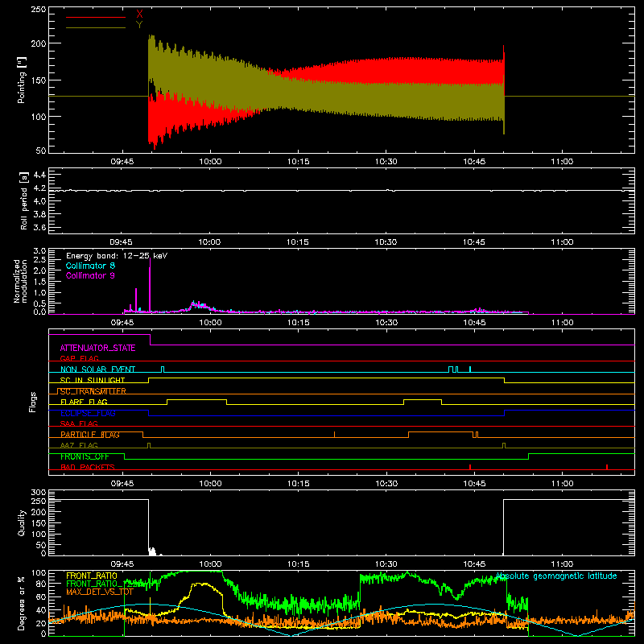This screenshot has height=644, width=644.
Task: Click the ECLIPSE_FLAG label
Action: tap(88, 413)
